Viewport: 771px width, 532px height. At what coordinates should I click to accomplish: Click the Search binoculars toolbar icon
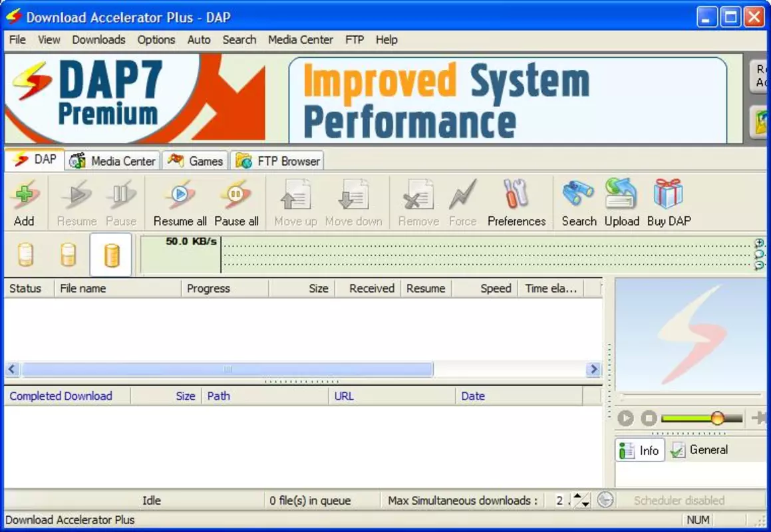tap(579, 203)
